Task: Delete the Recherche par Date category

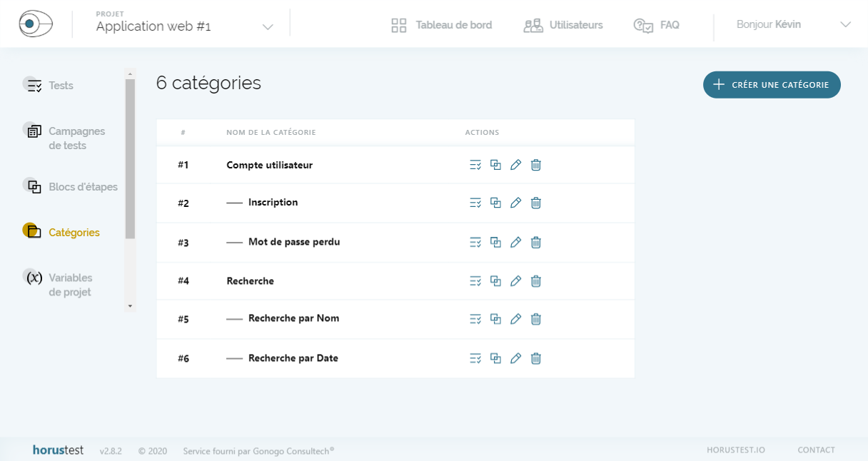Action: [x=536, y=358]
